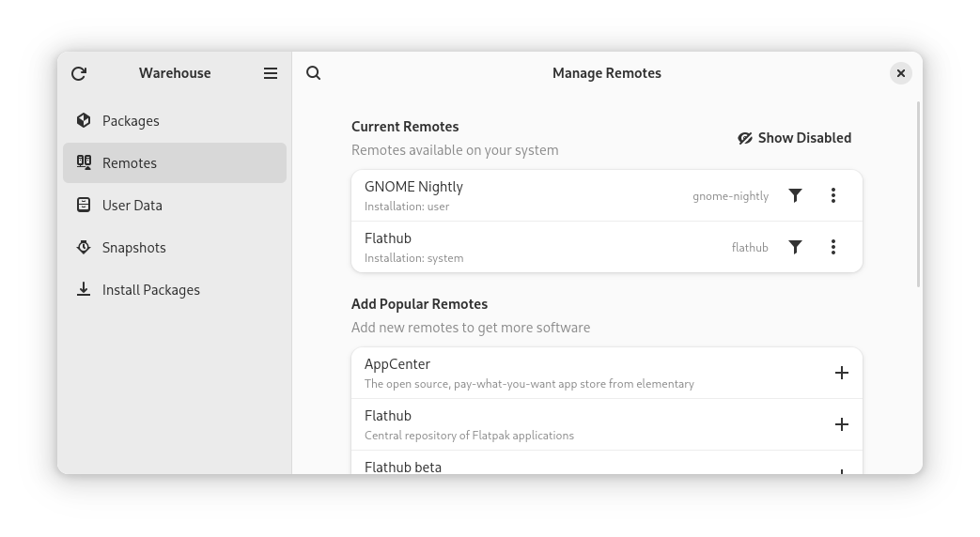Click the Packages cube icon
The height and width of the screenshot is (537, 980).
(x=84, y=120)
